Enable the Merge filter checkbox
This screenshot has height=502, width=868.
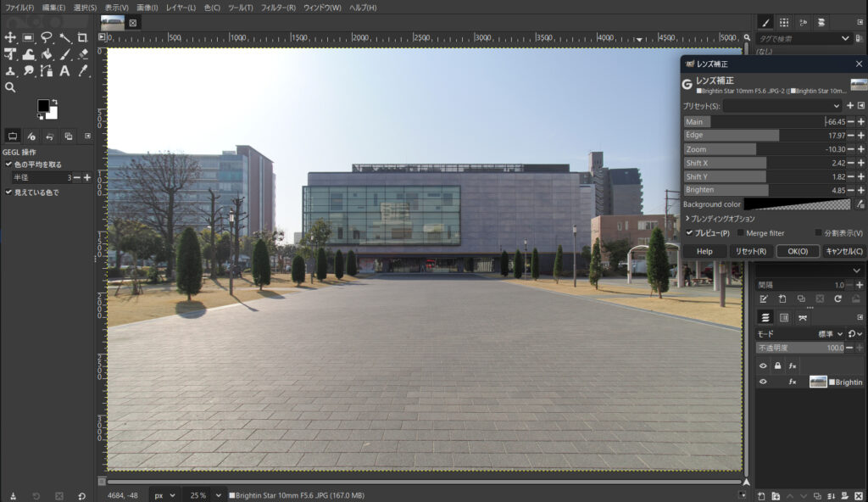[740, 233]
